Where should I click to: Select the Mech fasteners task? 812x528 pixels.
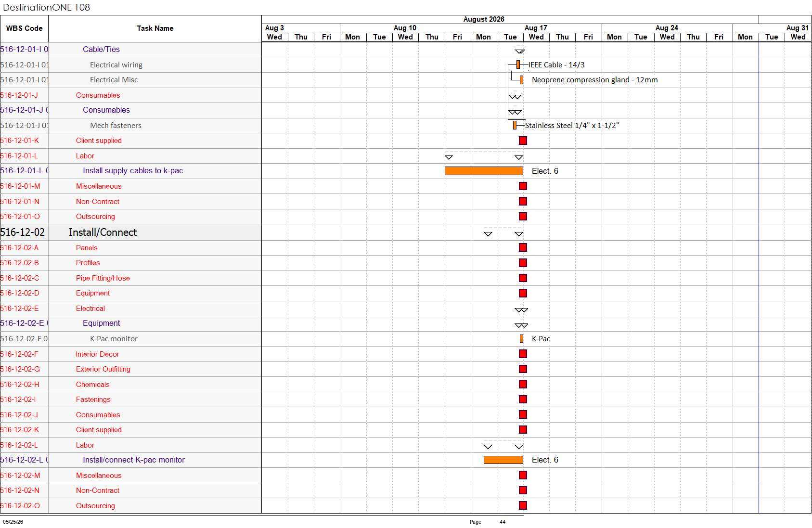click(116, 125)
